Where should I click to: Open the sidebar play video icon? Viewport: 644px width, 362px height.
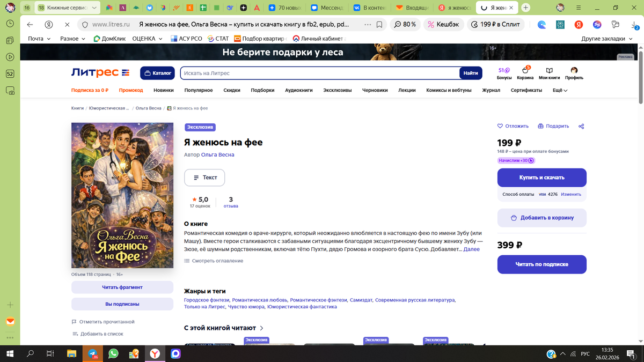(x=10, y=57)
